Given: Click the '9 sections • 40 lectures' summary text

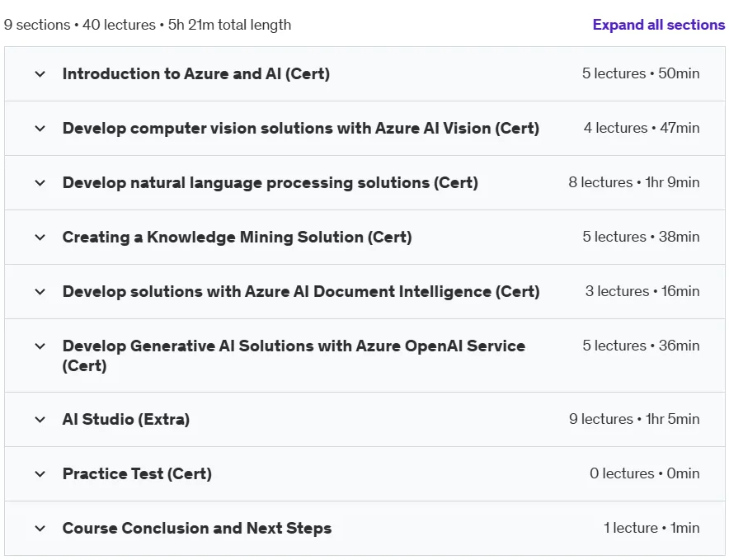Looking at the screenshot, I should pyautogui.click(x=79, y=25).
